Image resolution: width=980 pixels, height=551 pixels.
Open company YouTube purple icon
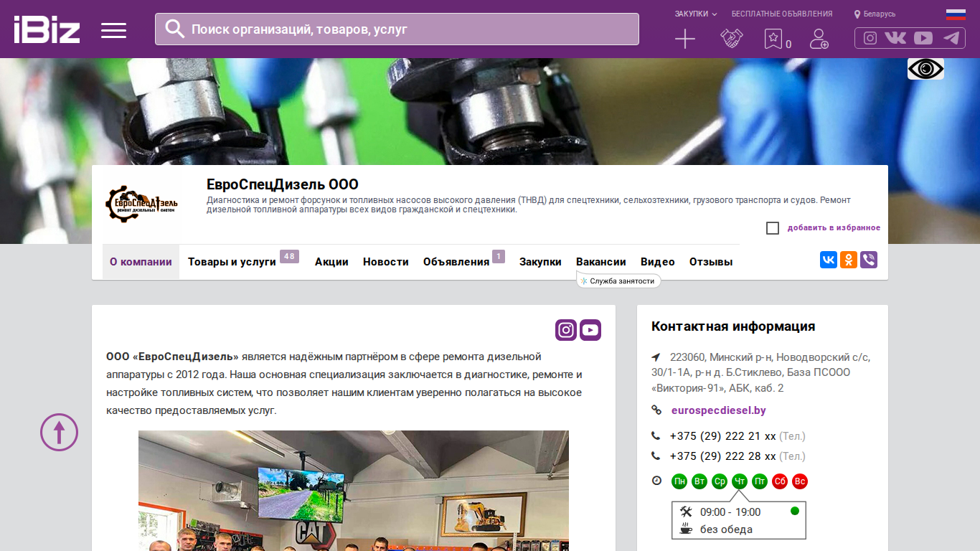(x=590, y=330)
